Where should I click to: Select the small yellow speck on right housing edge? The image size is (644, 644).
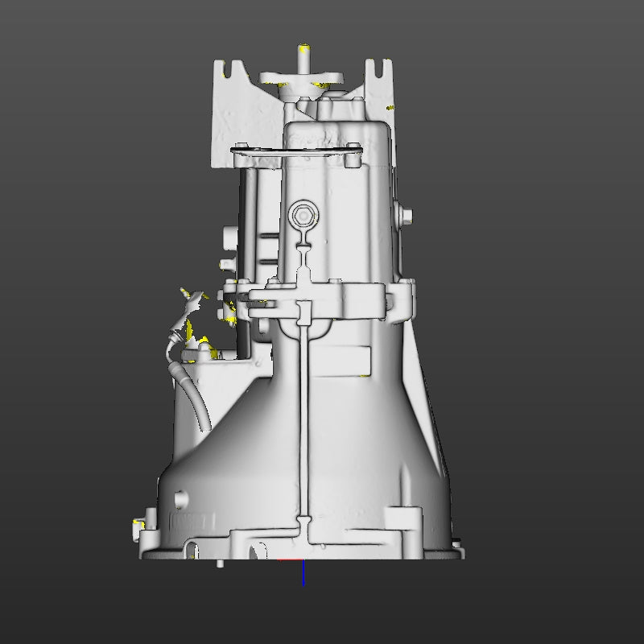click(390, 108)
